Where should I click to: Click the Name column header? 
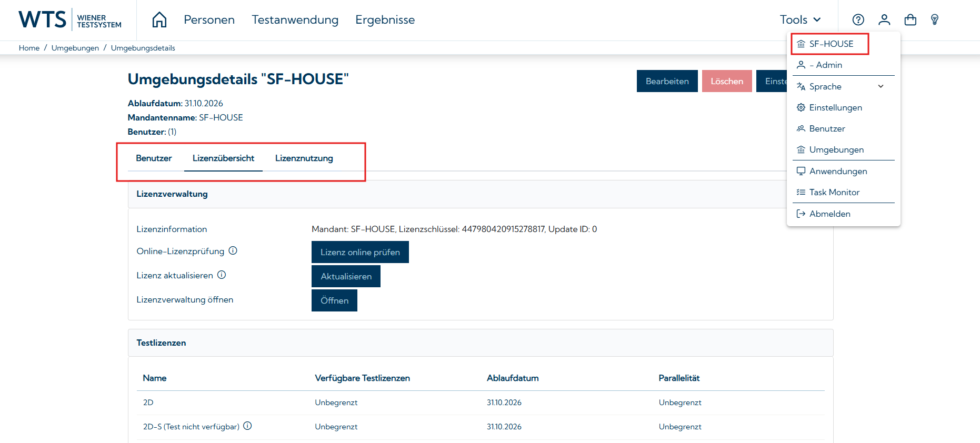coord(155,378)
